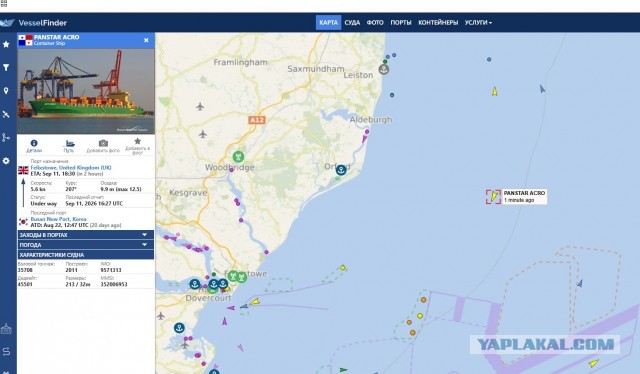
Task: Click the swap arrows icon at the sidebar bottom
Action: (x=6, y=351)
